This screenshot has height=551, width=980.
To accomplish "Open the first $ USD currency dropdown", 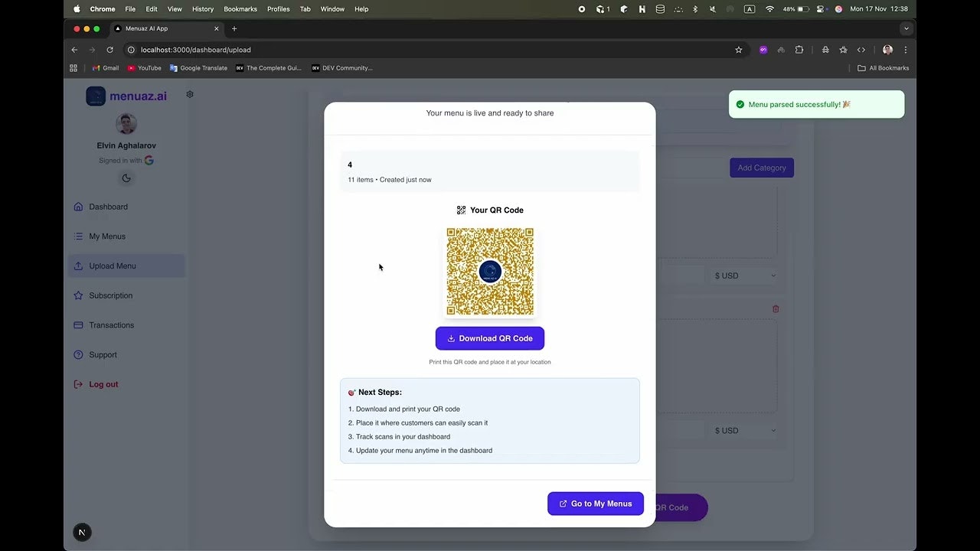I will pos(745,275).
